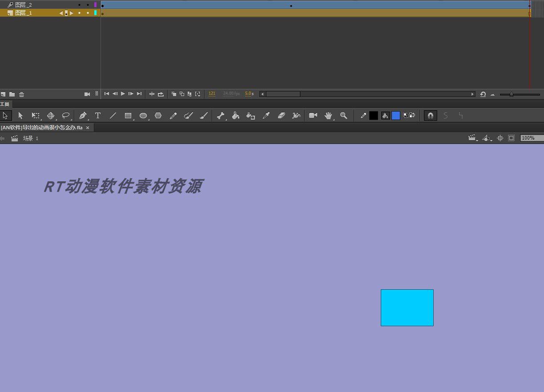Viewport: 544px width, 392px height.
Task: Insert keyframe on 图层_1 layer controls
Action: tap(66, 13)
